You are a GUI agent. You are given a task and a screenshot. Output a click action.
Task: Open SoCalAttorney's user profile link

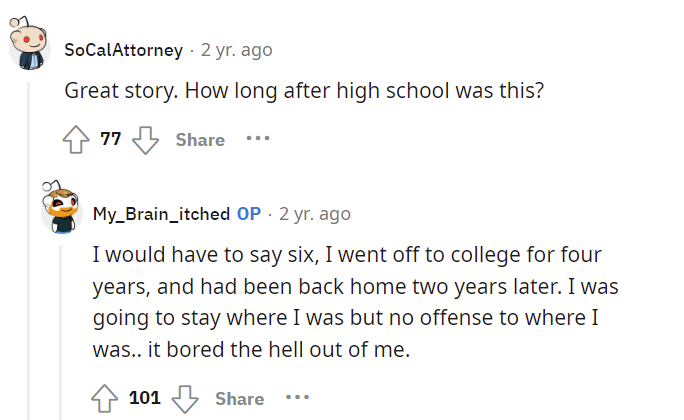tap(123, 50)
